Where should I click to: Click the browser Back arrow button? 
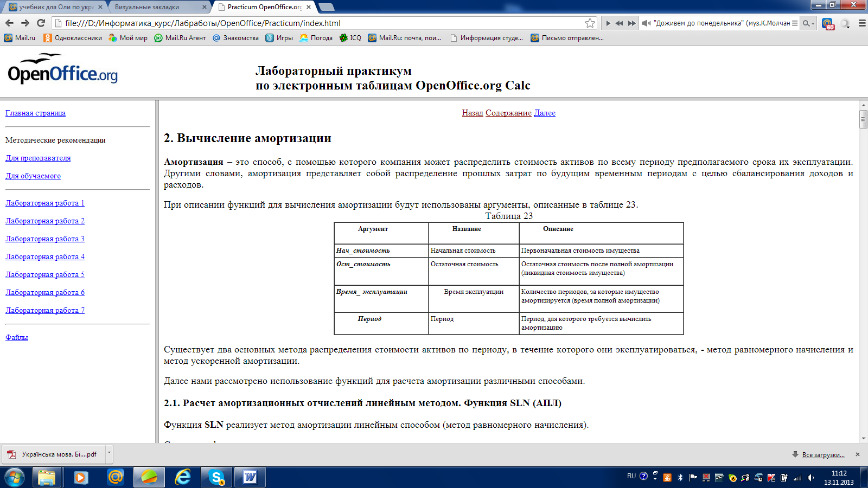(9, 23)
